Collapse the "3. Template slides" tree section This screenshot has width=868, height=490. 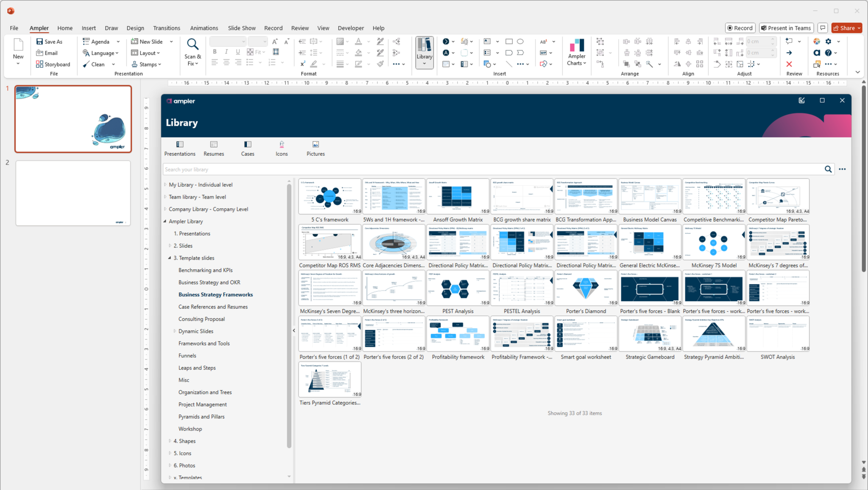pos(170,258)
